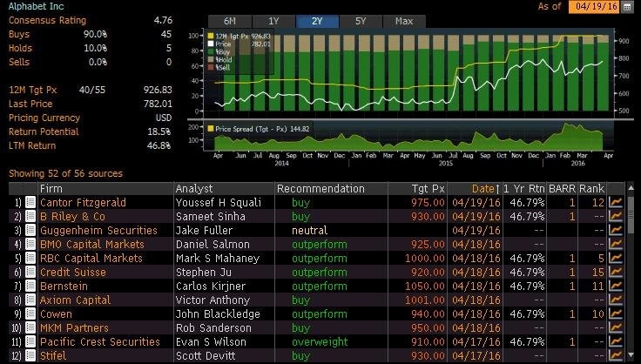Open the RBC Capital Markets firm link
Image resolution: width=641 pixels, height=364 pixels.
[91, 258]
